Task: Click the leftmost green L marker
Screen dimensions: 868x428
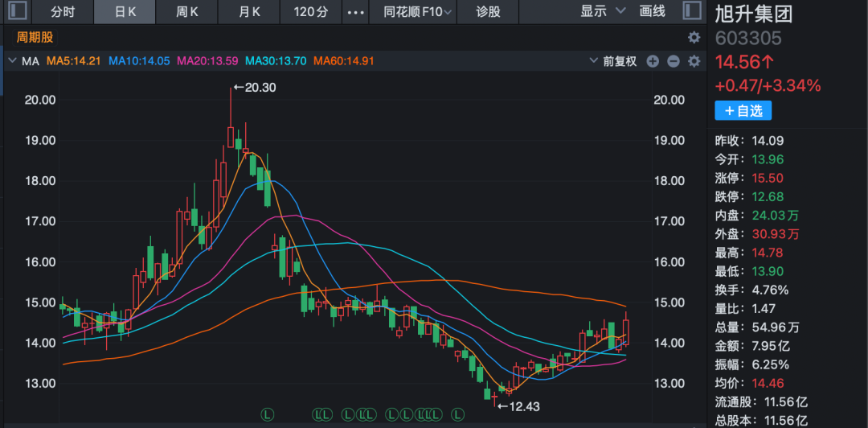Action: tap(268, 414)
